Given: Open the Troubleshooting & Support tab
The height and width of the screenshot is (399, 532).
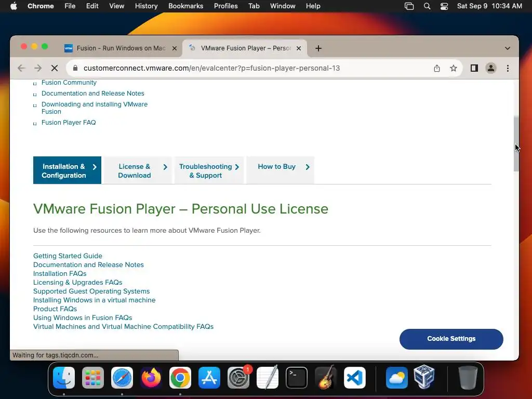Looking at the screenshot, I should click(209, 170).
